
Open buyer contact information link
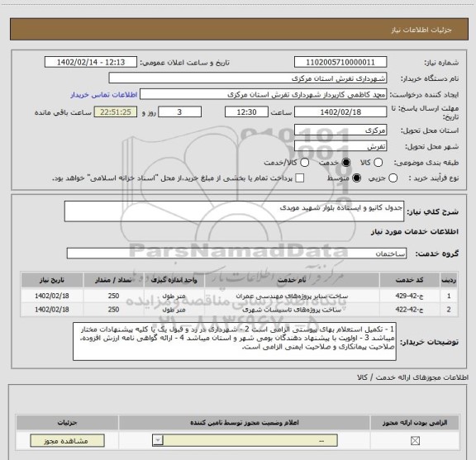click(104, 95)
